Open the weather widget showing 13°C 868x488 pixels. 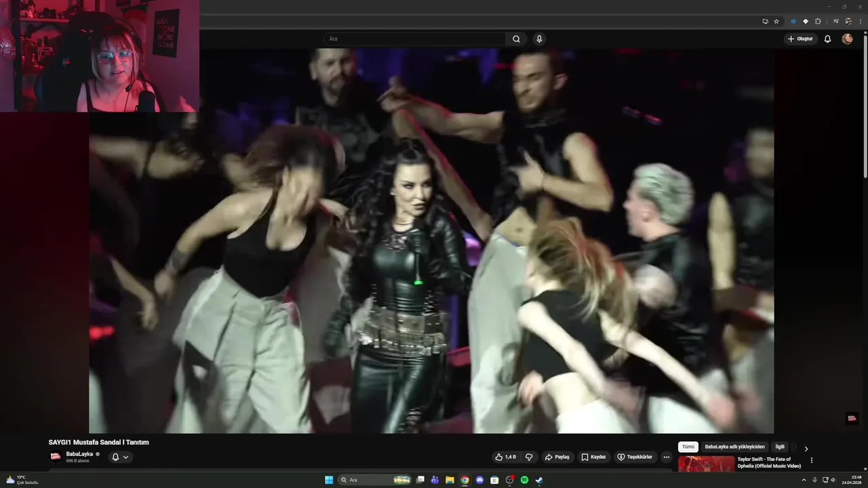click(21, 480)
